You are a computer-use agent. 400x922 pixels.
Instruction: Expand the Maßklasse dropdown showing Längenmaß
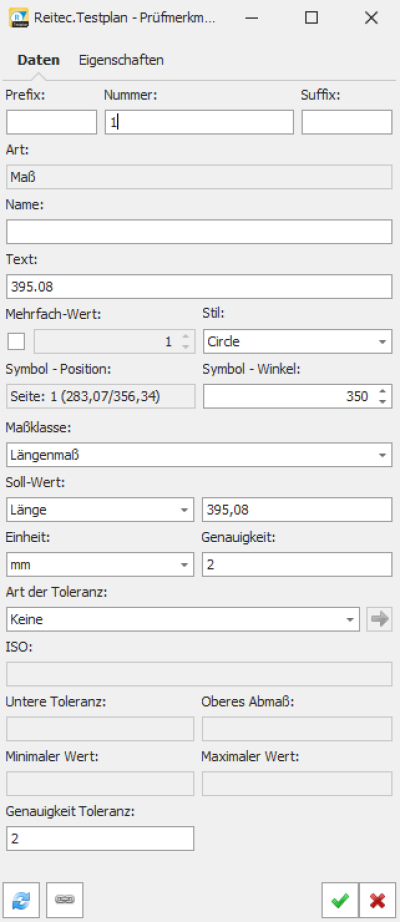(199, 455)
